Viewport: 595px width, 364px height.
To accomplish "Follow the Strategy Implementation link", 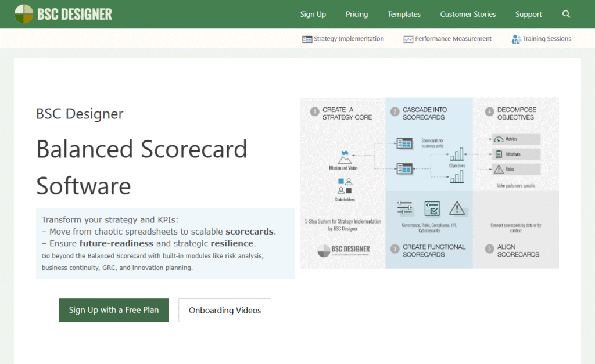I will [x=349, y=39].
